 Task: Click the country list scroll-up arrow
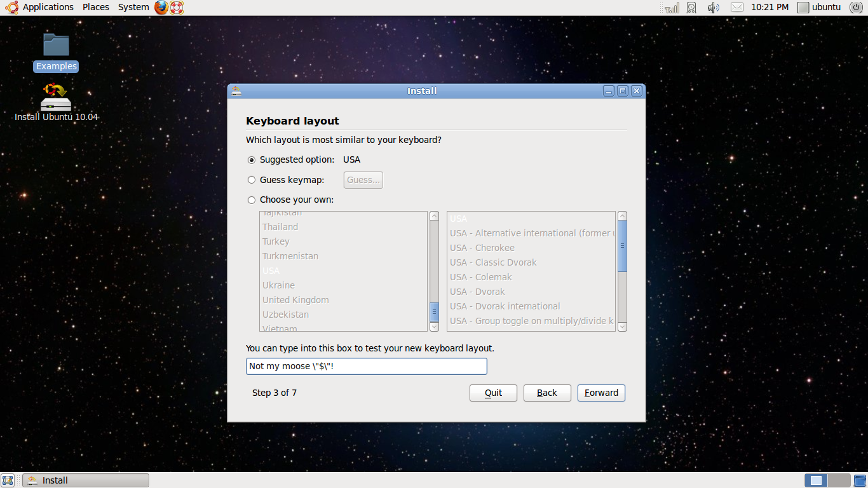[435, 216]
